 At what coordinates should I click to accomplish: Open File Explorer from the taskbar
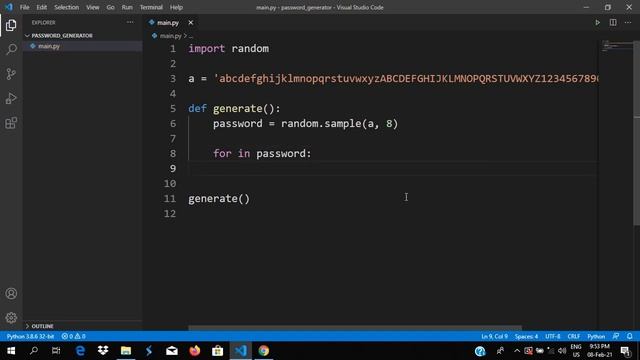click(126, 351)
